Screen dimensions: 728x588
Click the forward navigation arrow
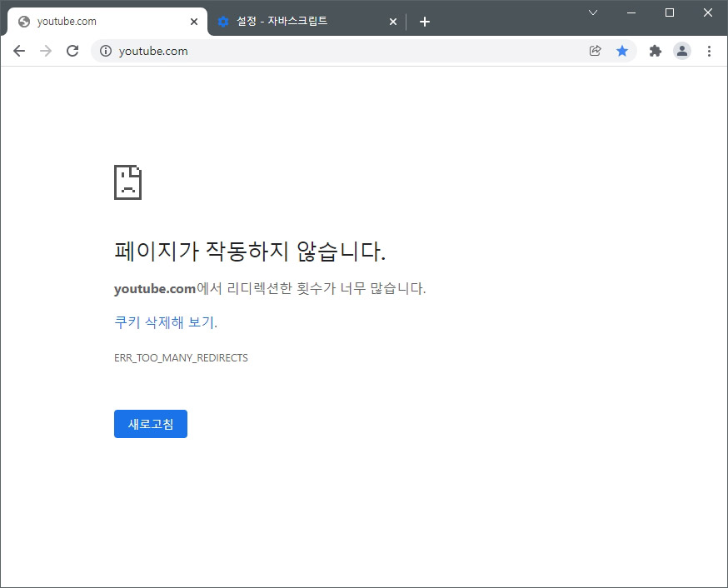pyautogui.click(x=45, y=50)
